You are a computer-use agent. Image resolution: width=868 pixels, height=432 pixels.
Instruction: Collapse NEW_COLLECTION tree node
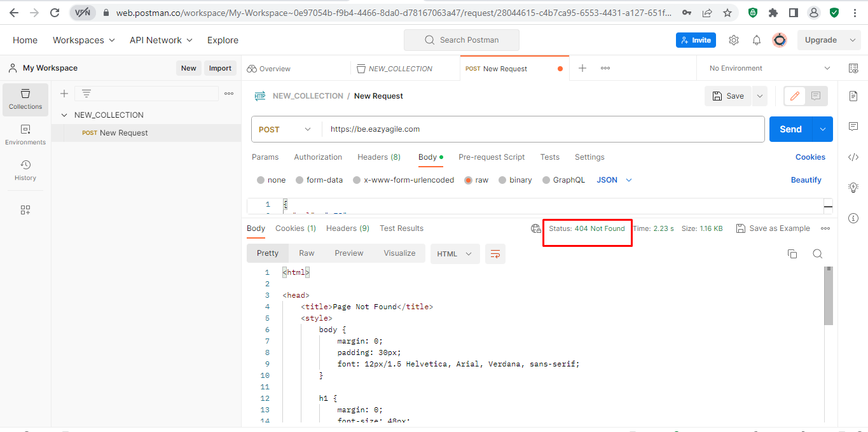64,115
